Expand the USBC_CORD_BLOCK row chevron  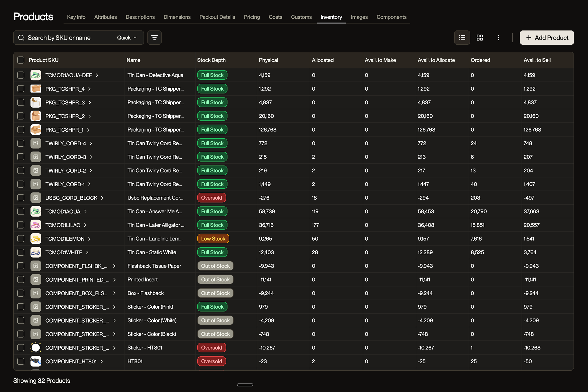tap(102, 198)
